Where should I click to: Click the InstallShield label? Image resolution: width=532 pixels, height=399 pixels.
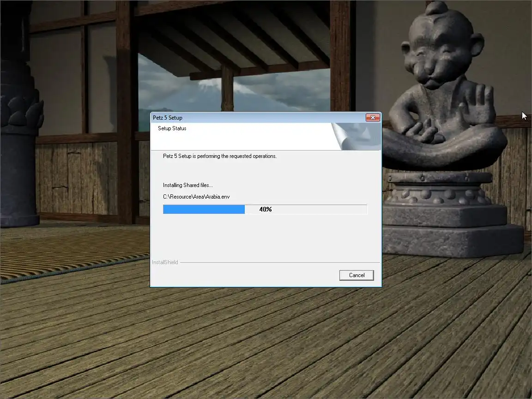tap(165, 262)
